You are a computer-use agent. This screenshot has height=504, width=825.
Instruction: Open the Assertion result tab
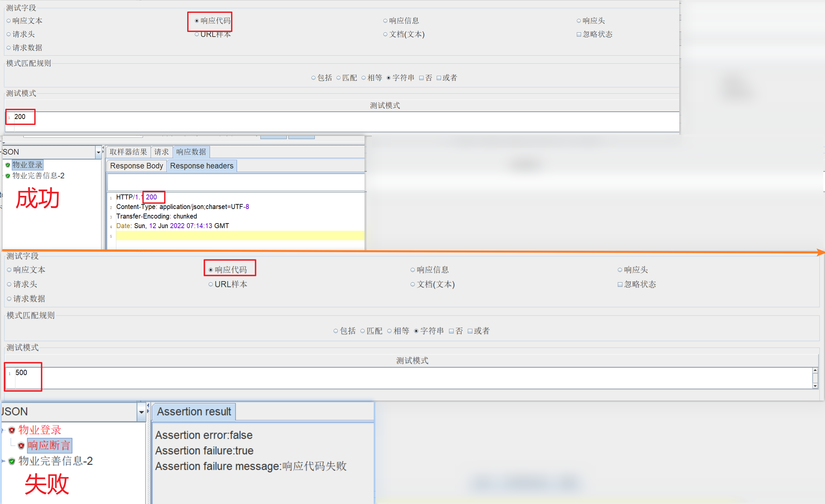(x=194, y=412)
